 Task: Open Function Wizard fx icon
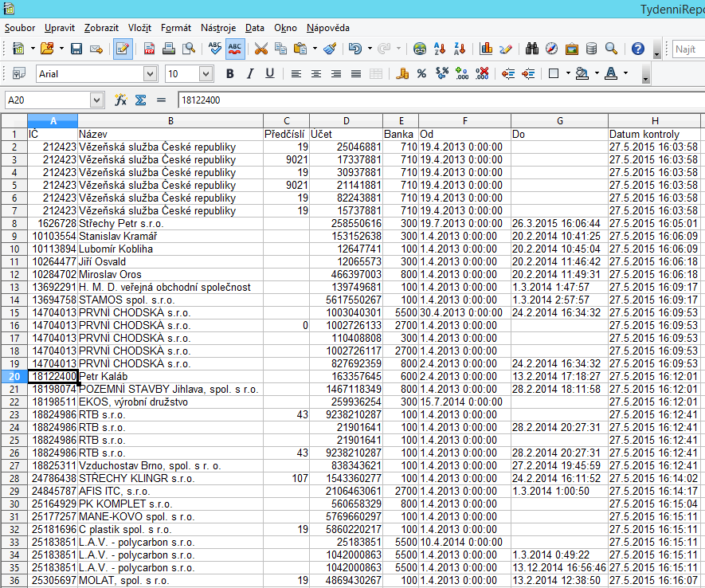pyautogui.click(x=120, y=100)
